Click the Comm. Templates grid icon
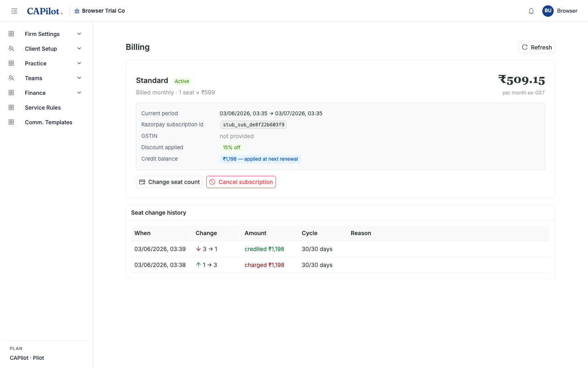Viewport: 588px width, 368px height. (x=11, y=122)
